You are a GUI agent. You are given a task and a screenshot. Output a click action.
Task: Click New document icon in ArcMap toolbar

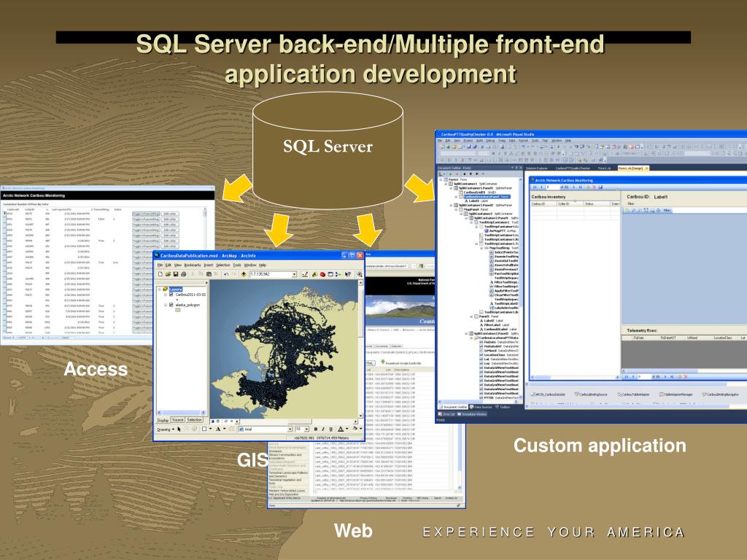[160, 274]
